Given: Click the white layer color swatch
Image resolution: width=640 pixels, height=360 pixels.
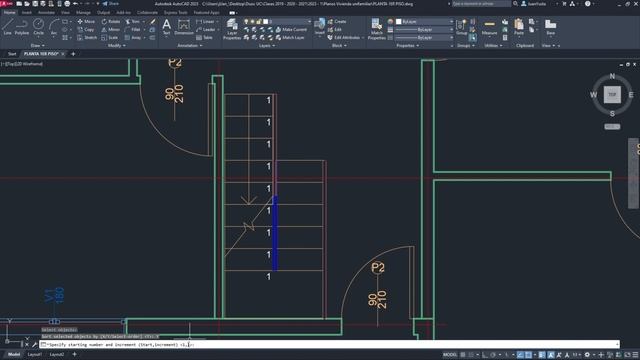Looking at the screenshot, I should 266,21.
